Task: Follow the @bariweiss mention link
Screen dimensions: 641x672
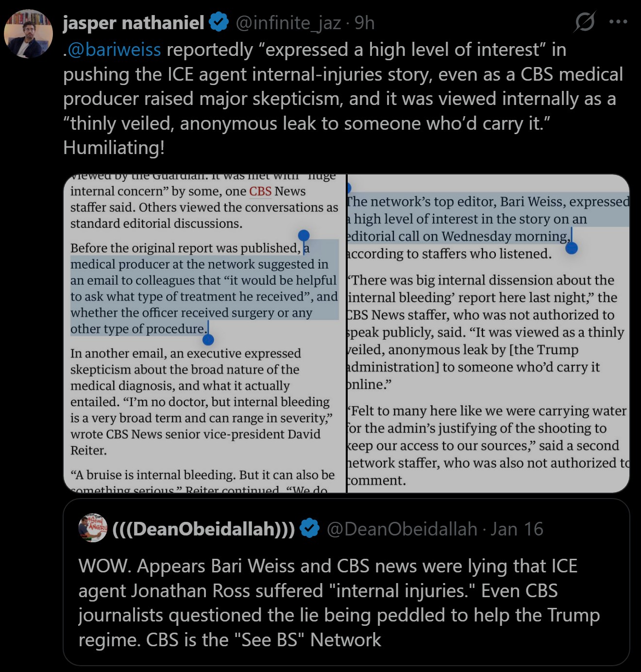Action: click(x=114, y=50)
